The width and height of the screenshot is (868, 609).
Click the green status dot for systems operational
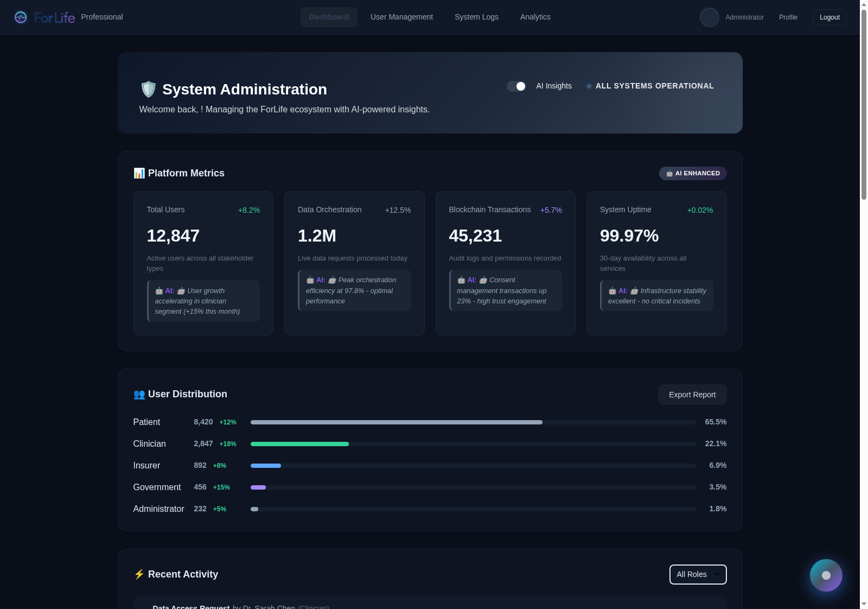coord(589,86)
